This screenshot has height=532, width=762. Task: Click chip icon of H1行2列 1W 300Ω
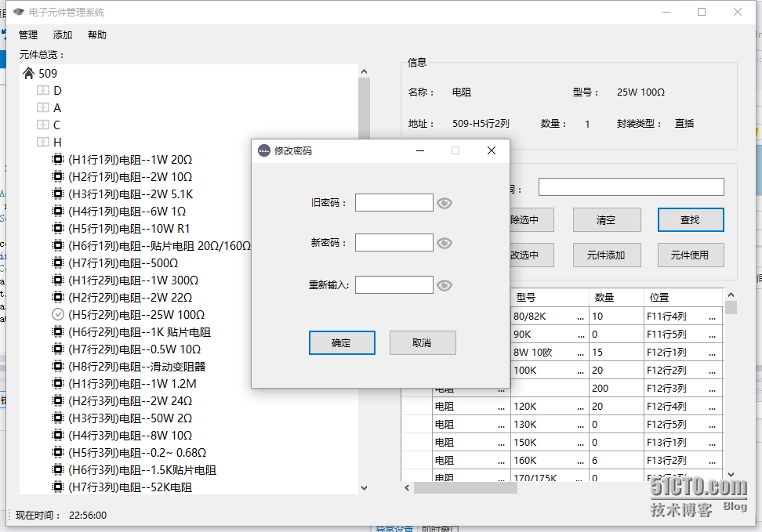tap(58, 280)
